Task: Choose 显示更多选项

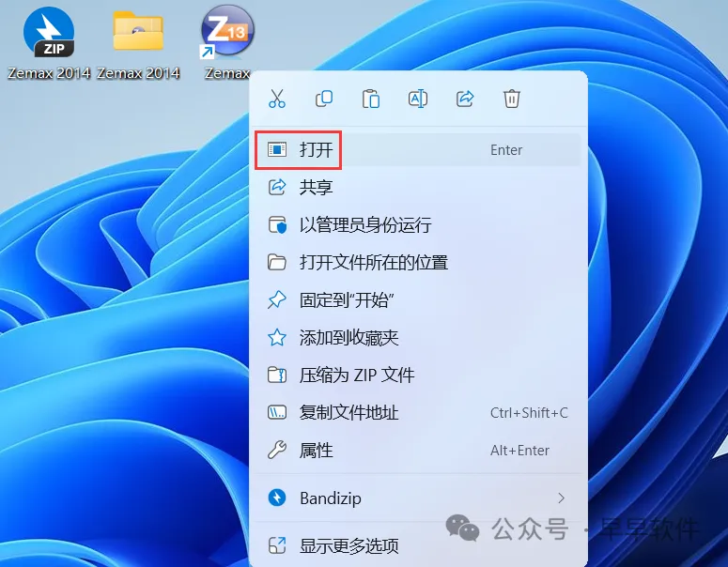Action: point(418,545)
